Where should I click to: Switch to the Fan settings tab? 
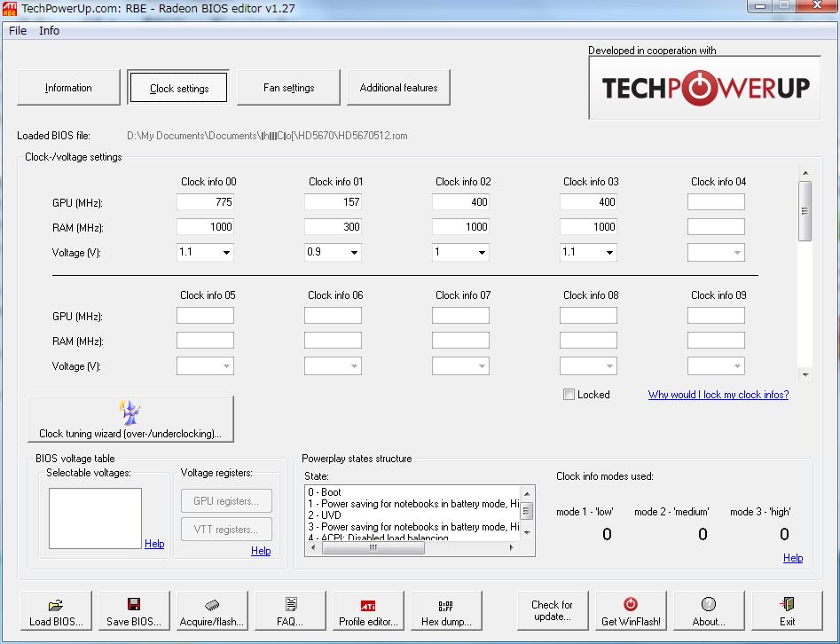[289, 87]
